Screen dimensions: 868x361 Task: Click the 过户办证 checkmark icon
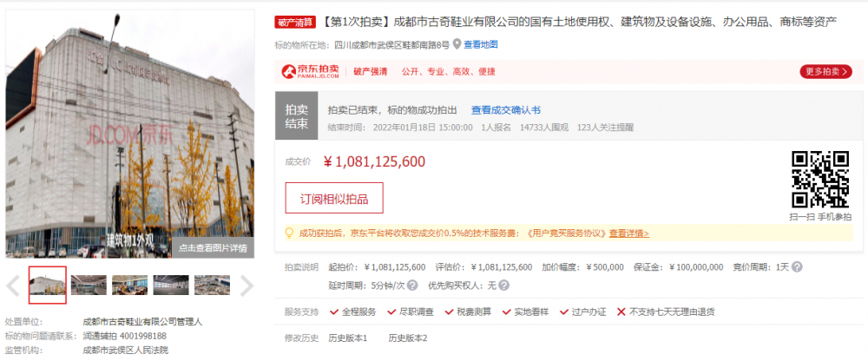pyautogui.click(x=564, y=312)
